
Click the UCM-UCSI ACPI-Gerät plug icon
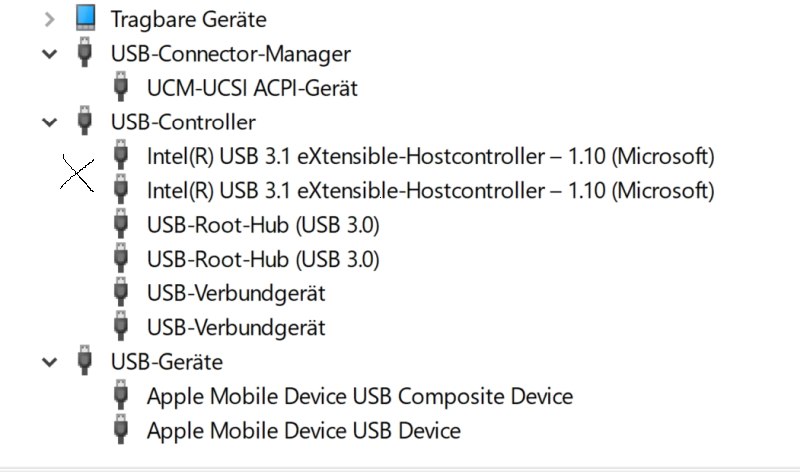coord(121,86)
